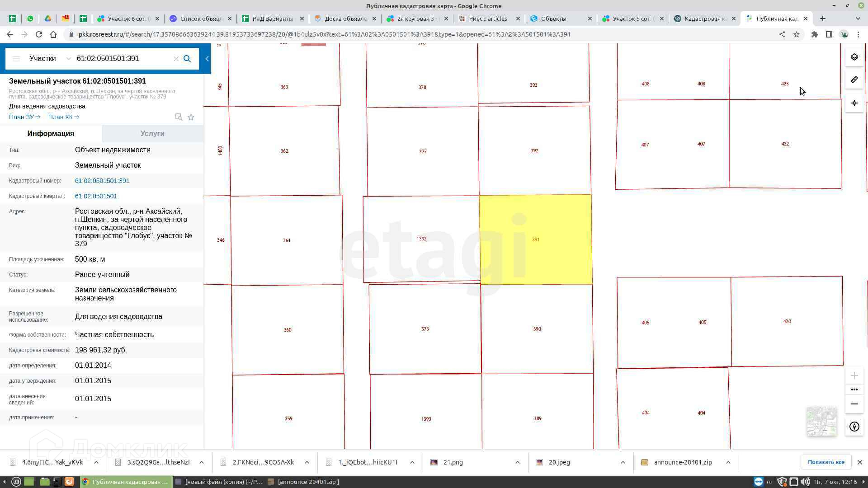Click the compass orientation icon
Image resolution: width=868 pixels, height=488 pixels.
(854, 427)
